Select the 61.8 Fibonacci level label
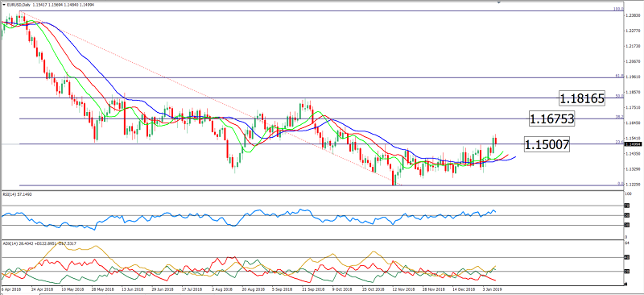Screen dimensions: 644x295 coord(620,76)
